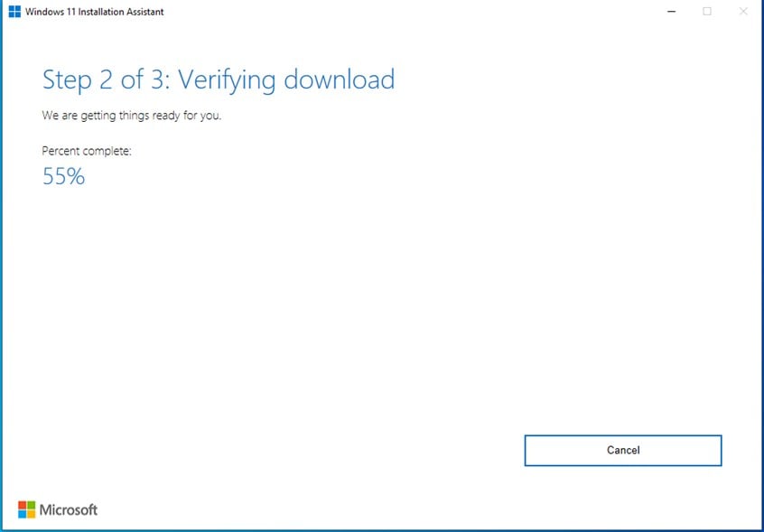Click the yellow square of Microsoft logo
The width and height of the screenshot is (764, 532).
point(32,514)
